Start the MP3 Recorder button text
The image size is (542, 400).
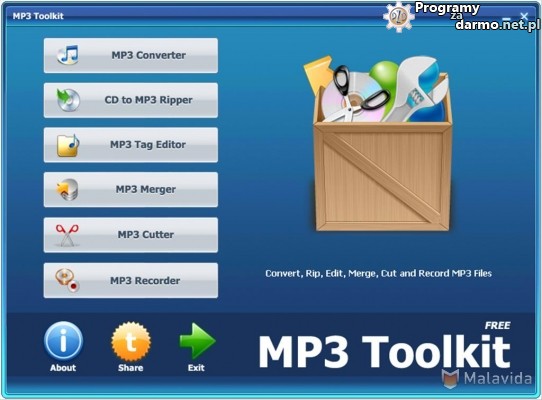point(145,280)
